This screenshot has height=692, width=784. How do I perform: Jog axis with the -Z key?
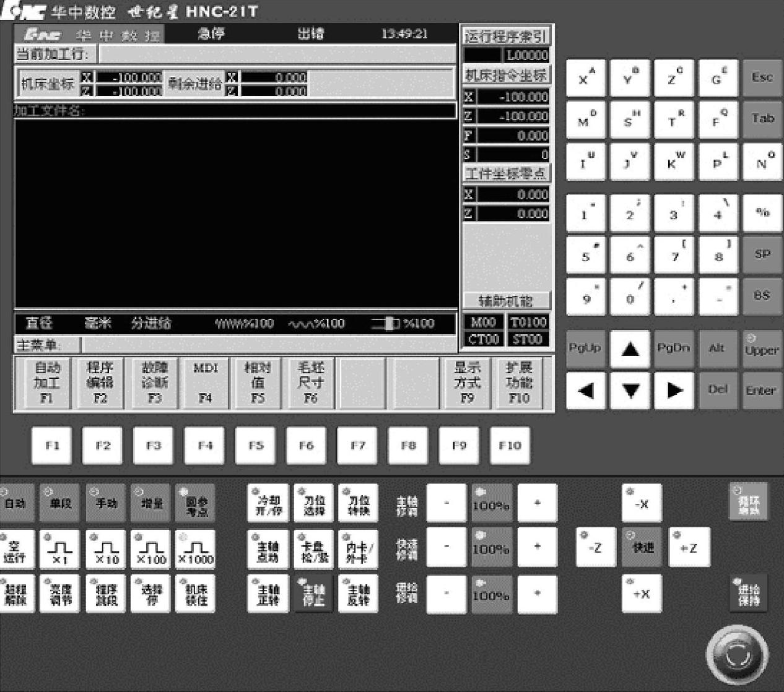click(x=596, y=548)
